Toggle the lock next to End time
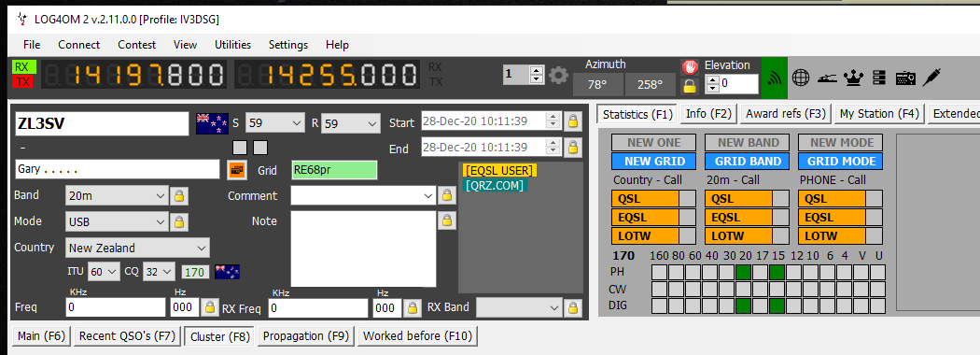 572,147
